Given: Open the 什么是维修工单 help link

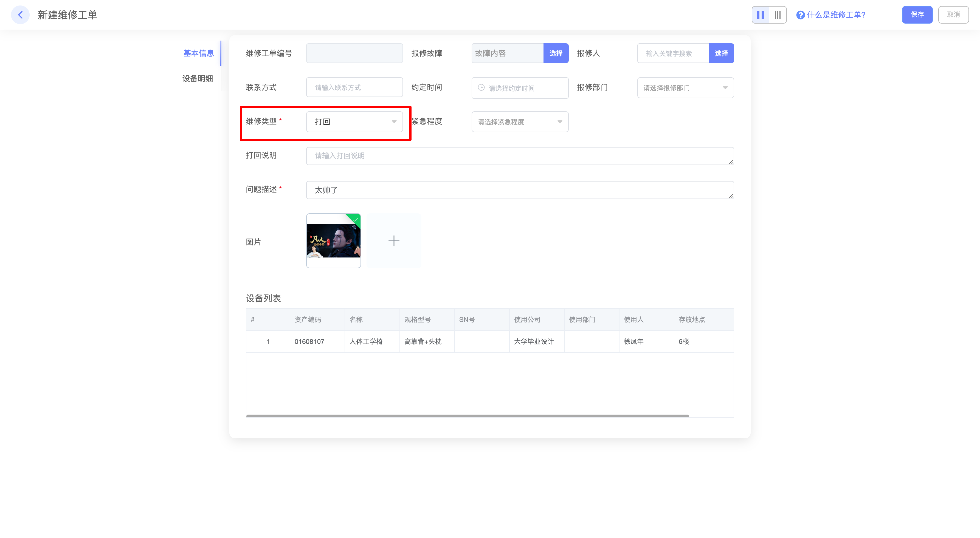Looking at the screenshot, I should click(836, 15).
